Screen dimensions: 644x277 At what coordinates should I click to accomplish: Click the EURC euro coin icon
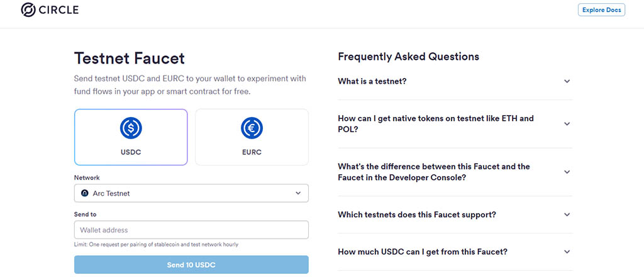[252, 128]
